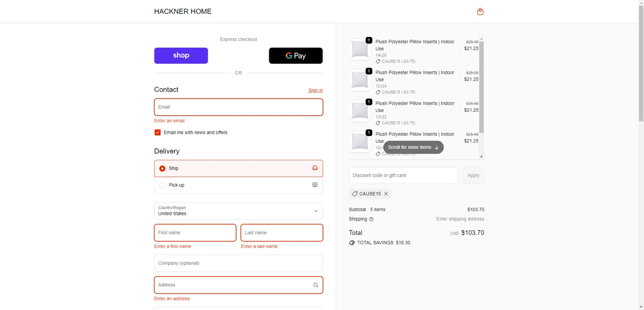Open the shopping bag cart icon

(480, 12)
